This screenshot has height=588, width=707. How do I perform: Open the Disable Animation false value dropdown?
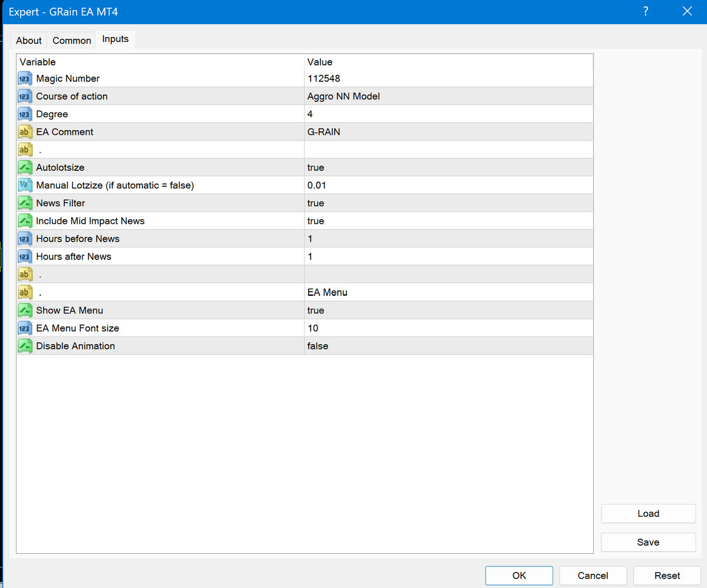coord(448,346)
